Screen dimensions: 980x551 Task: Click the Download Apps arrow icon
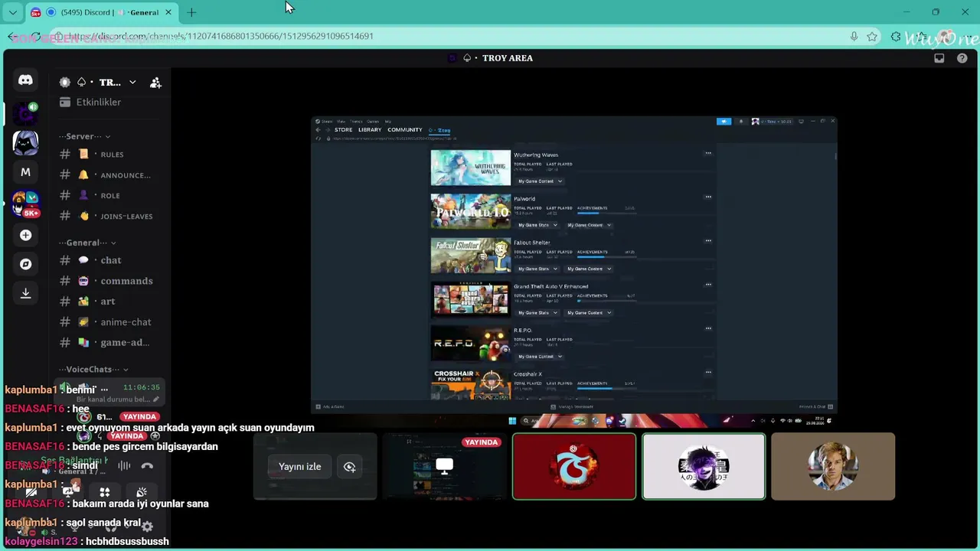click(25, 293)
